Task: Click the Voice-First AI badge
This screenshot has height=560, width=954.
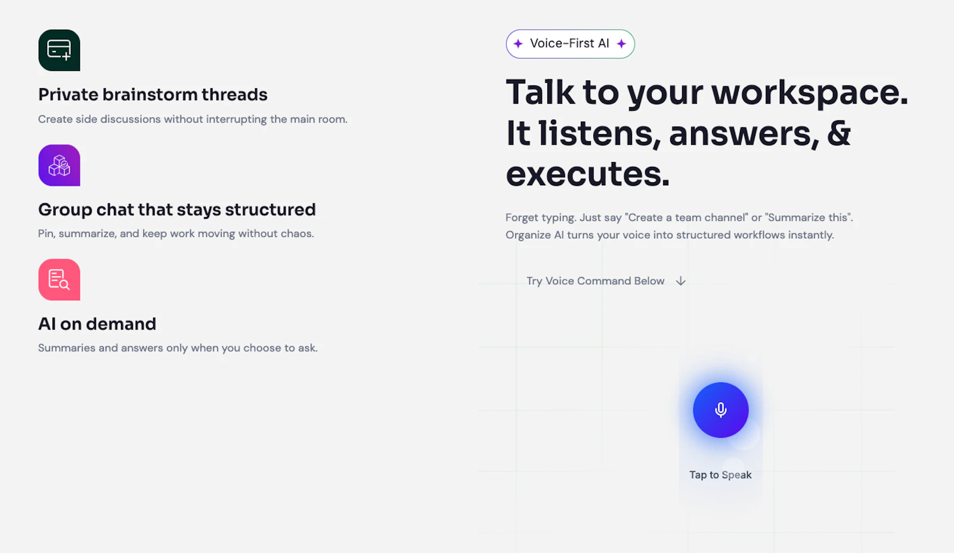Action: pyautogui.click(x=570, y=44)
